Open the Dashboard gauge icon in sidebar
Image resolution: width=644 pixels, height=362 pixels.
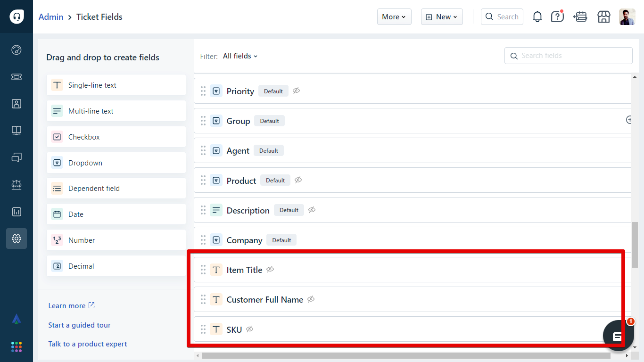[x=17, y=50]
